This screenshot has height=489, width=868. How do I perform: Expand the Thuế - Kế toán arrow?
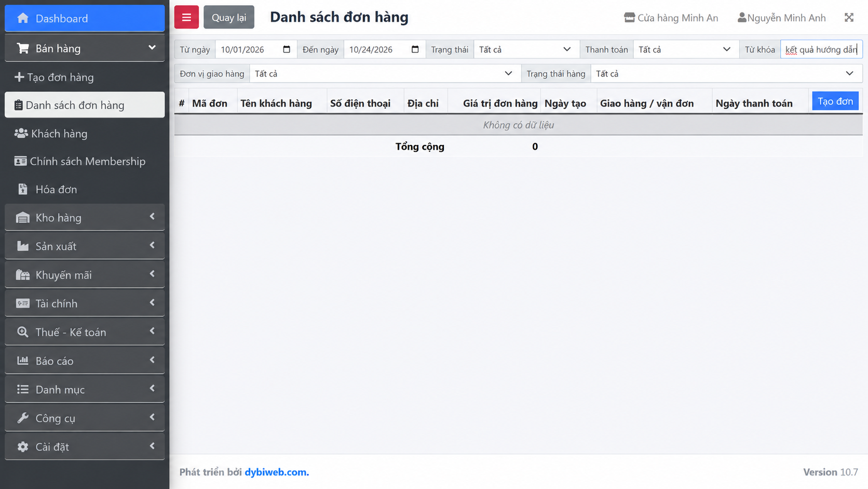pos(152,331)
